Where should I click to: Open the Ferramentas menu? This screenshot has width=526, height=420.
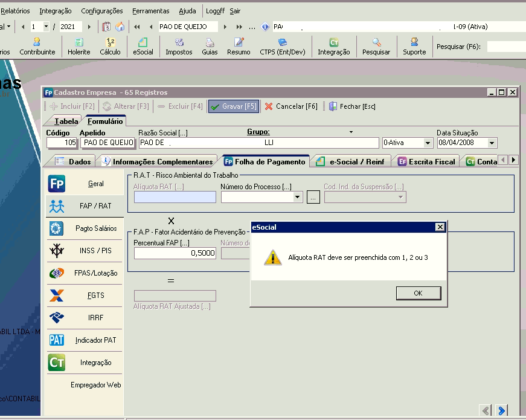pos(151,11)
